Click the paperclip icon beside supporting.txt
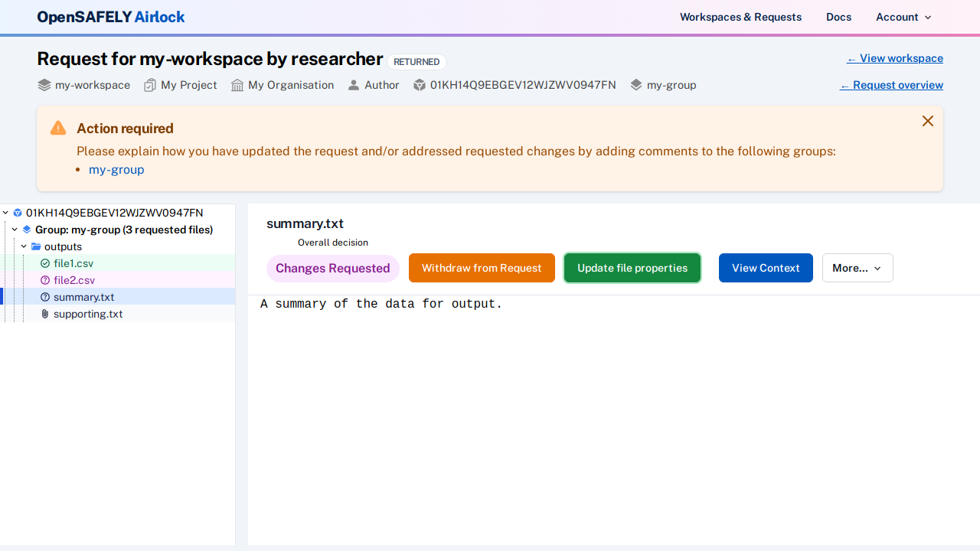 45,314
